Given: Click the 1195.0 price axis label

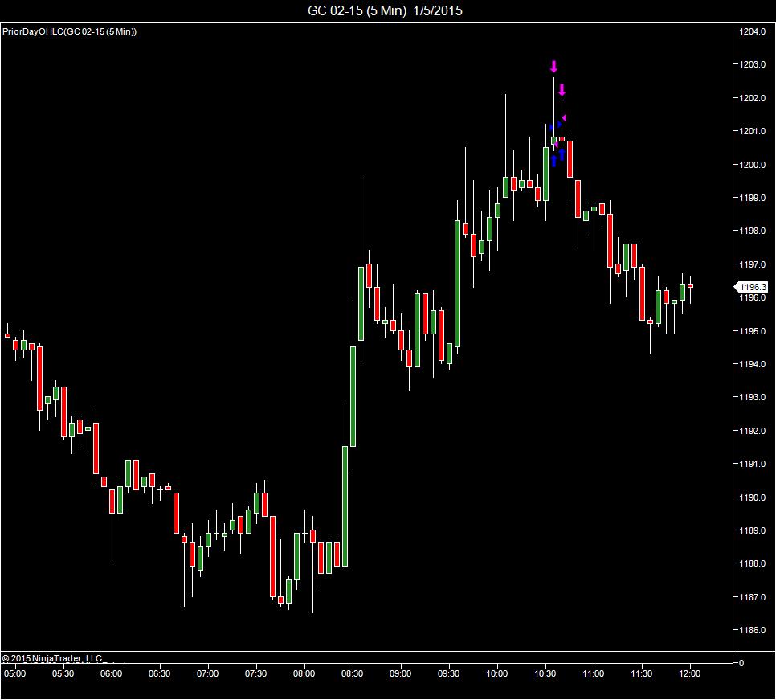Looking at the screenshot, I should pyautogui.click(x=752, y=330).
